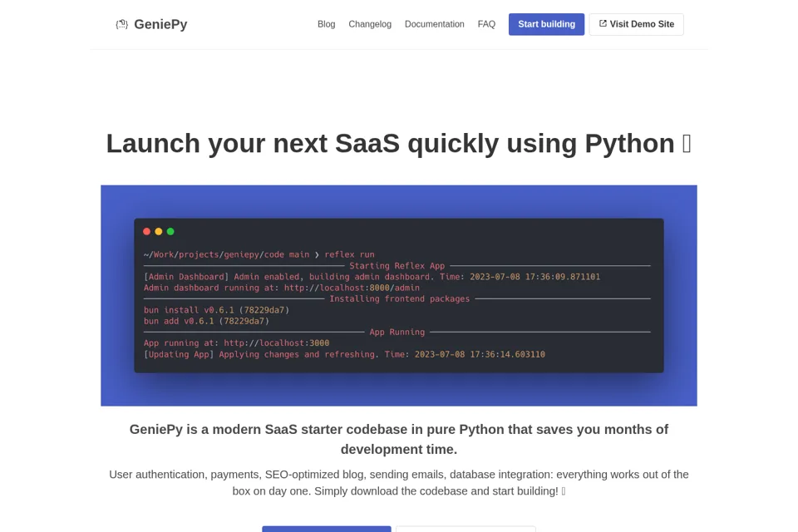
Task: Open the FAQ page
Action: [x=486, y=24]
